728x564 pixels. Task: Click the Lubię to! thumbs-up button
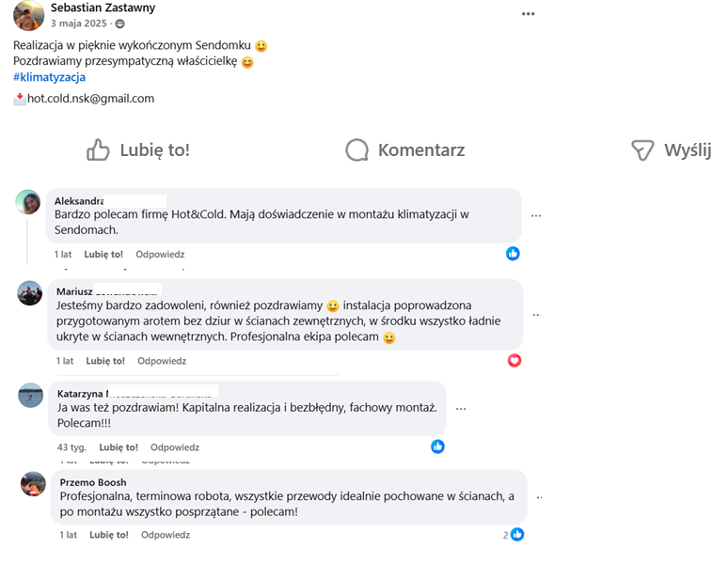138,150
